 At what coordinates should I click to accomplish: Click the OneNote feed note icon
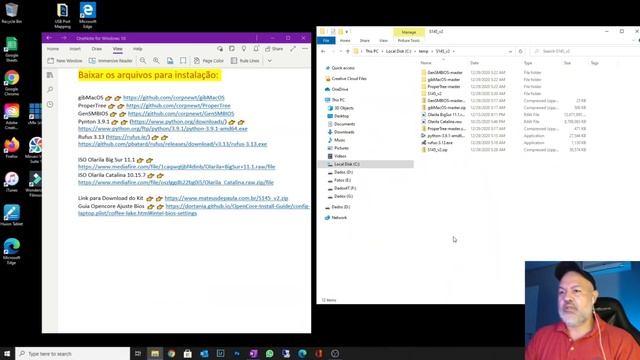(232, 49)
